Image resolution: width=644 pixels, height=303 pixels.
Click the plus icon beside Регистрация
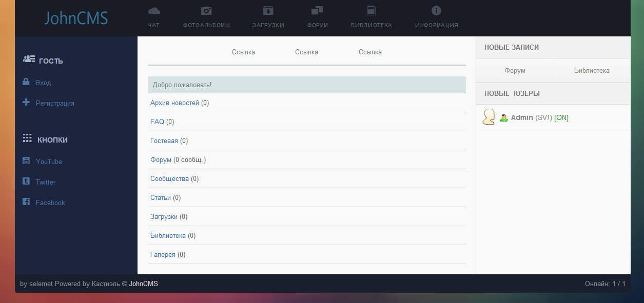(x=26, y=103)
